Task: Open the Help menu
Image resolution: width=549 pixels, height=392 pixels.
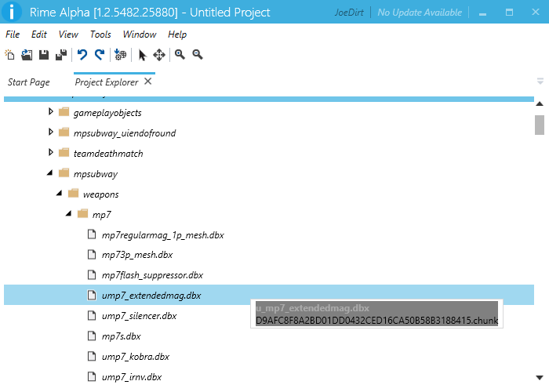Action: [x=177, y=34]
